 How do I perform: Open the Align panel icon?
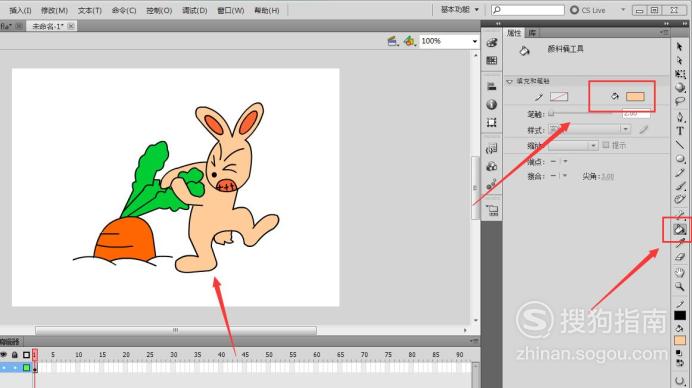492,87
